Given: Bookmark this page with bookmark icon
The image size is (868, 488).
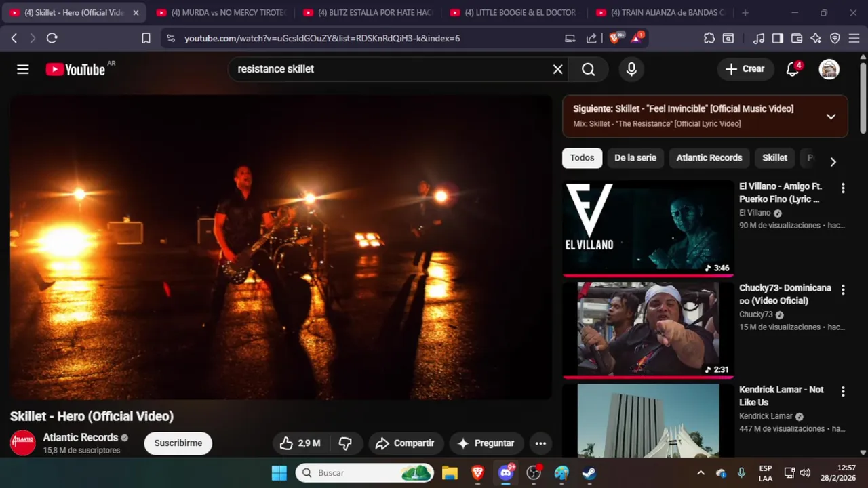Looking at the screenshot, I should [x=146, y=39].
